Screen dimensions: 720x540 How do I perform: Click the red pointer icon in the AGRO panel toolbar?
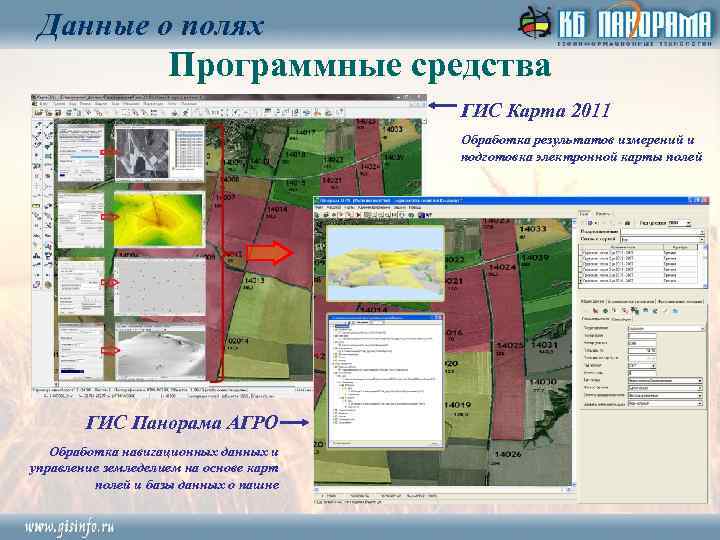click(x=595, y=311)
